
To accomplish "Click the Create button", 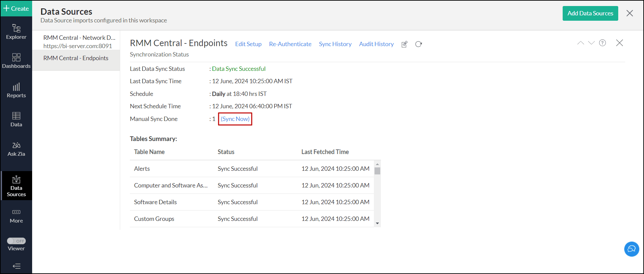I will 16,9.
